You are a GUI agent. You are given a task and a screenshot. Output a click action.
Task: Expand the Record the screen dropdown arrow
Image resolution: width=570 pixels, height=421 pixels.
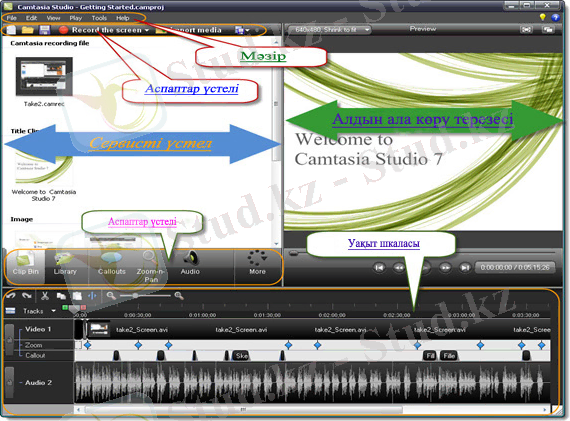pyautogui.click(x=147, y=30)
